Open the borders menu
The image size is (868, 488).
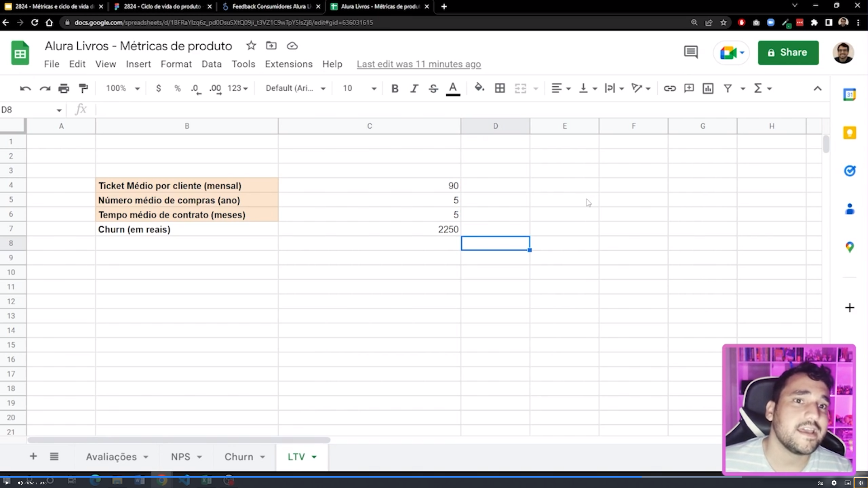[x=500, y=89]
